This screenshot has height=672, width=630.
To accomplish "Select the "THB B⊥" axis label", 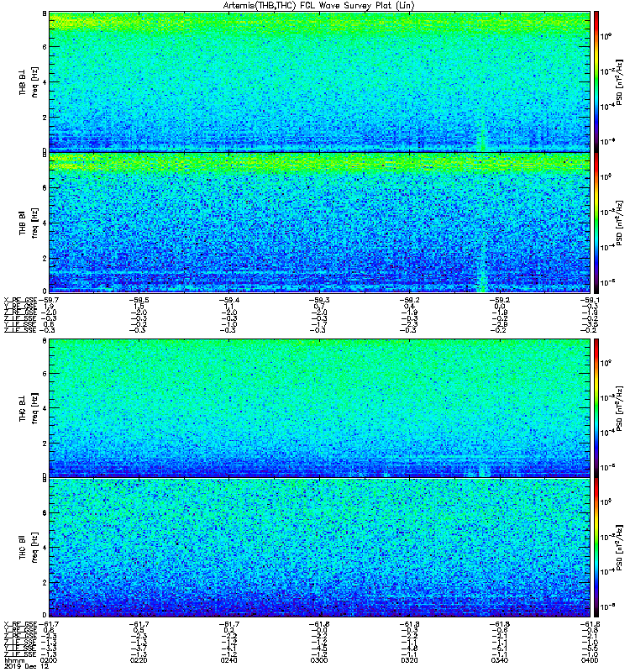I will click(23, 81).
